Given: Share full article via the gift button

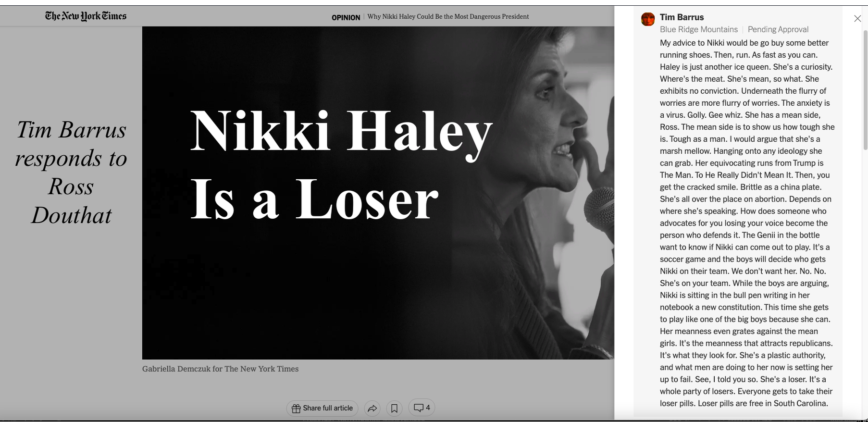Looking at the screenshot, I should point(322,408).
